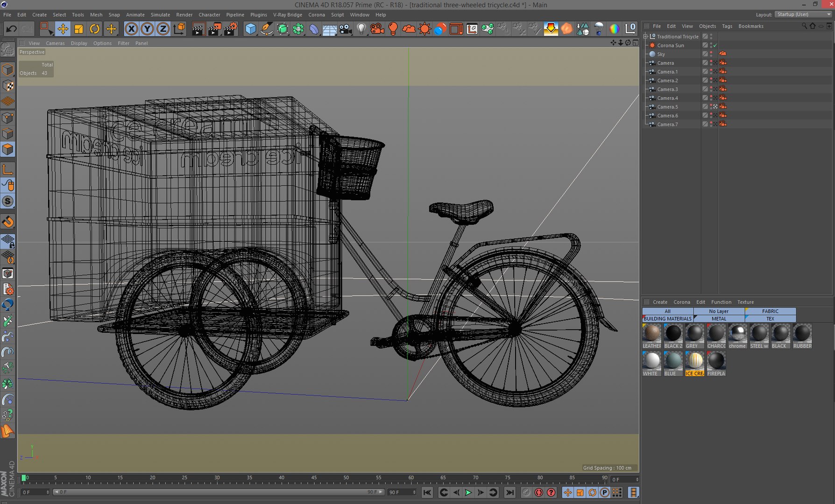Toggle the Y axis lock
The image size is (835, 504).
[x=147, y=29]
